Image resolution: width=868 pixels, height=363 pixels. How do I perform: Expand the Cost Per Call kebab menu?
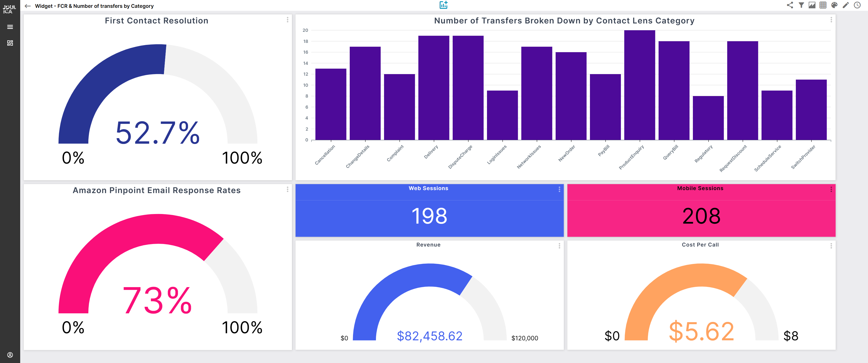pos(831,246)
